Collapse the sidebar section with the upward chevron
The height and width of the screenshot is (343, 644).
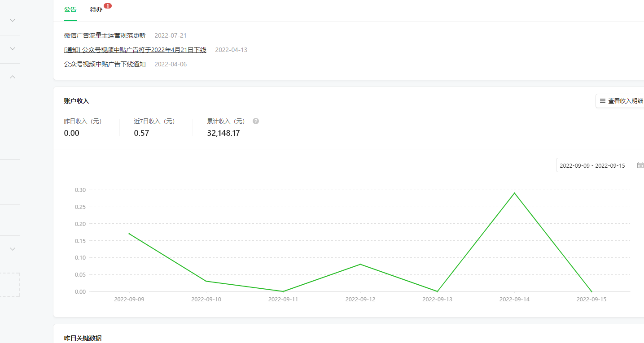click(x=13, y=77)
